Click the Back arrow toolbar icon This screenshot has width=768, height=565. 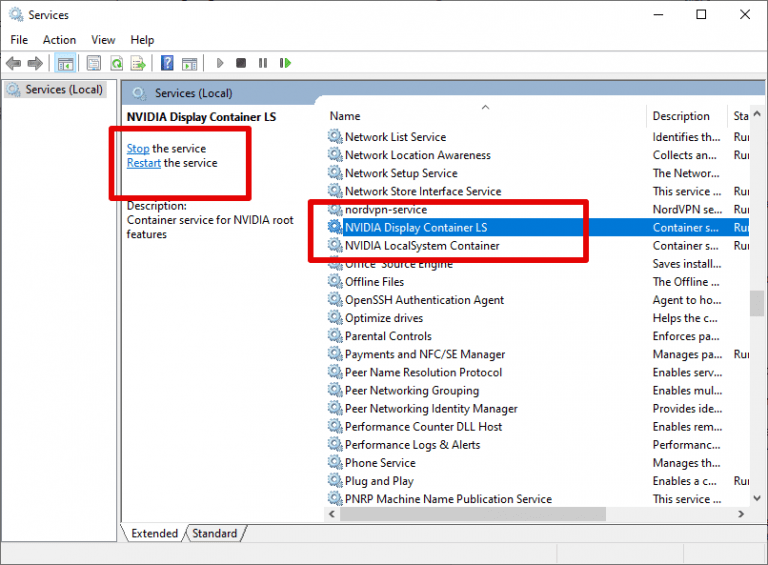click(x=13, y=63)
